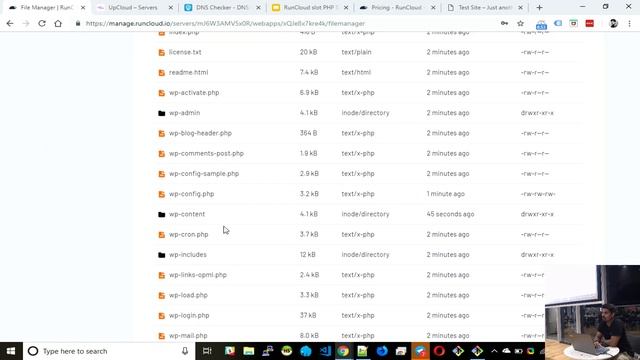Click the wp-config-sample.php file icon
Image resolution: width=640 pixels, height=360 pixels.
pyautogui.click(x=162, y=174)
